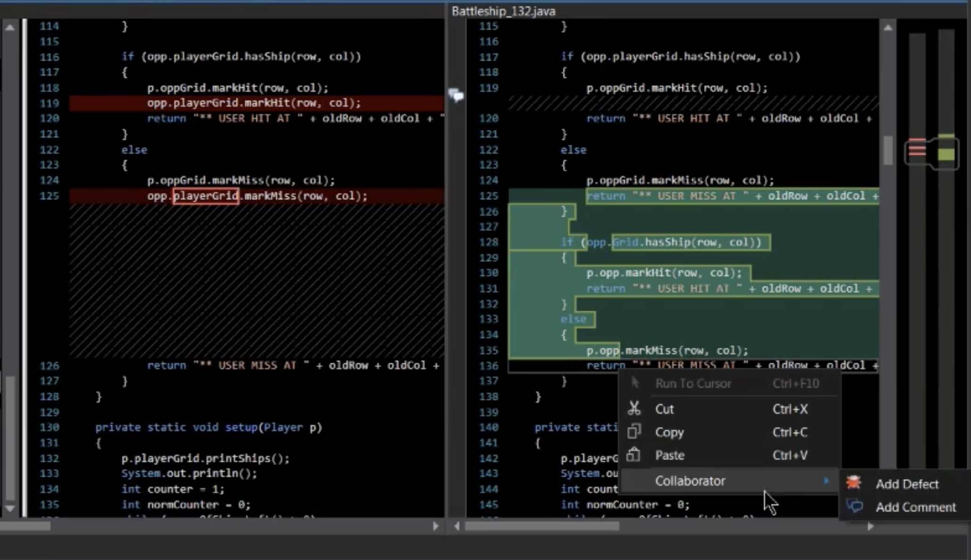
Task: Click the Paste clipboard icon
Action: (x=634, y=454)
